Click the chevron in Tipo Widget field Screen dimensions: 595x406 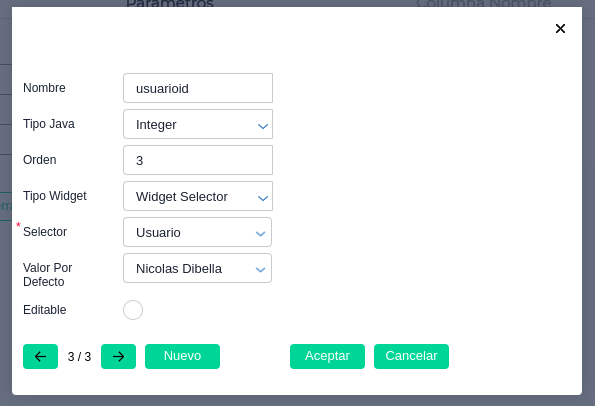click(263, 198)
